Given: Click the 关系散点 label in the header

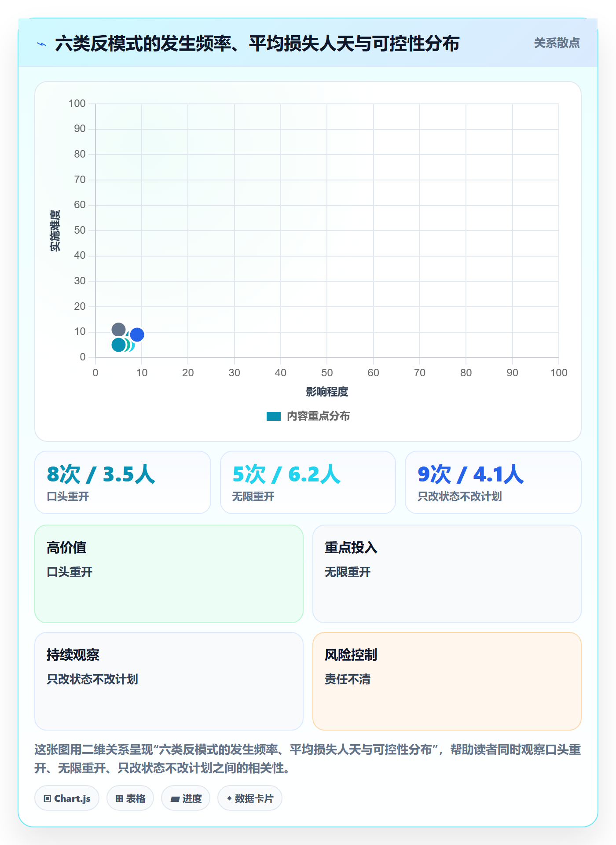Looking at the screenshot, I should click(x=557, y=43).
